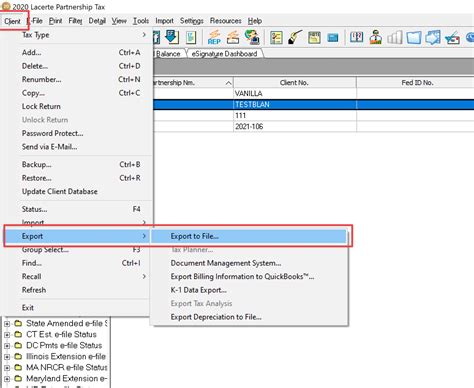
Task: Open the Client menu
Action: pos(12,21)
